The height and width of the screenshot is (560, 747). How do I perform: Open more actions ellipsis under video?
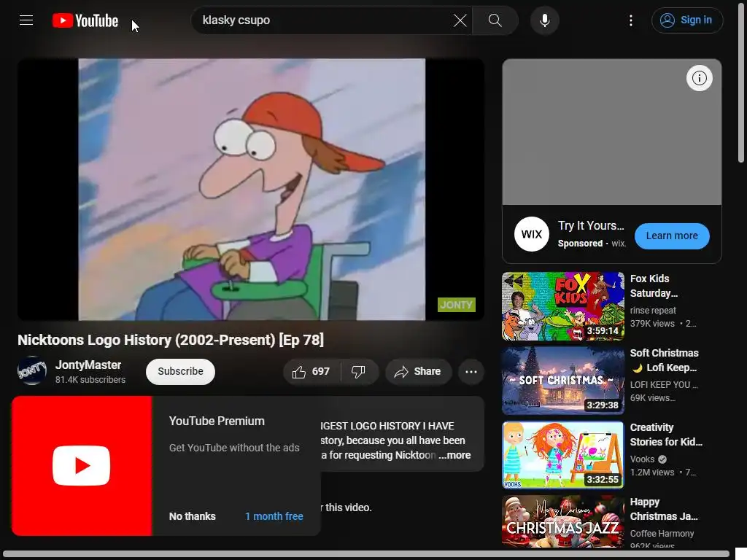[471, 371]
